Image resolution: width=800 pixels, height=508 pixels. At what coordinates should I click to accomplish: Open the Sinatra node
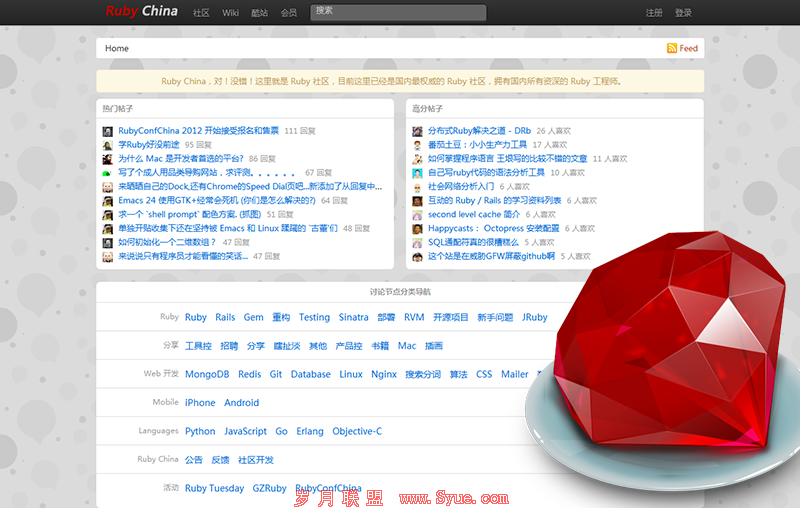click(354, 317)
